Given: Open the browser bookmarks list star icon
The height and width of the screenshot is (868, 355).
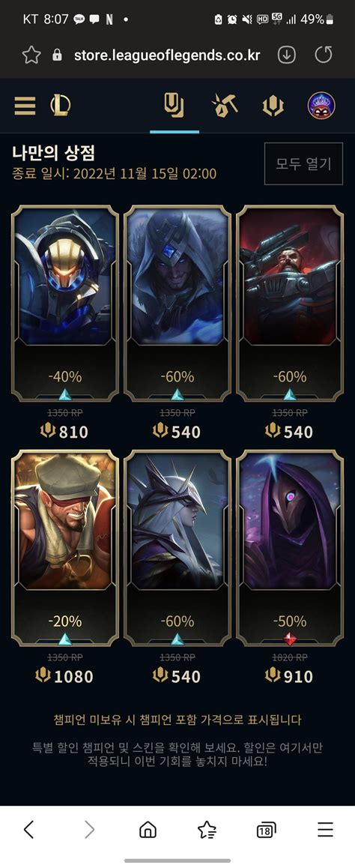Looking at the screenshot, I should [x=207, y=829].
